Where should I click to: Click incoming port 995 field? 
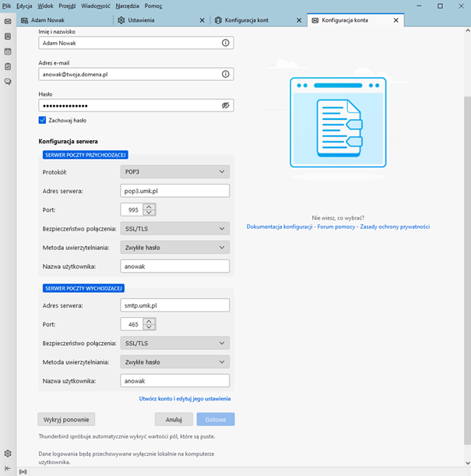pyautogui.click(x=132, y=210)
